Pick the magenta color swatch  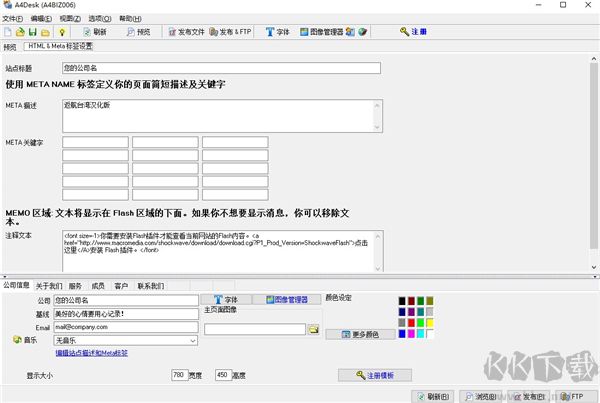411,334
